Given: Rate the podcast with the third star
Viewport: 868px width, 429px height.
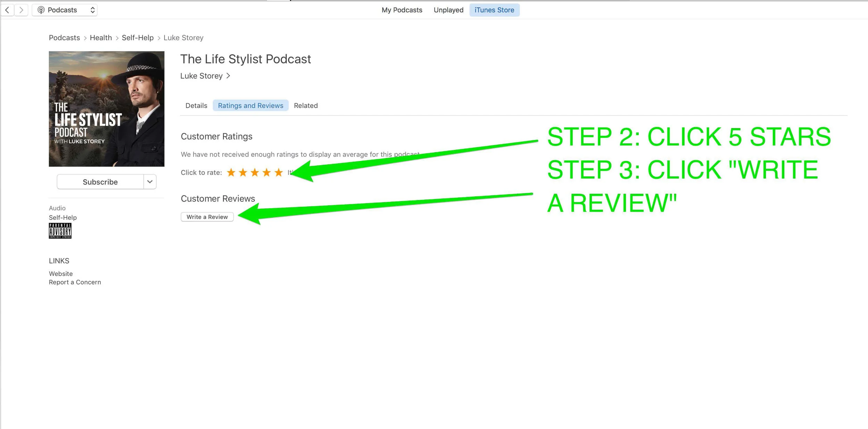Looking at the screenshot, I should pyautogui.click(x=255, y=172).
